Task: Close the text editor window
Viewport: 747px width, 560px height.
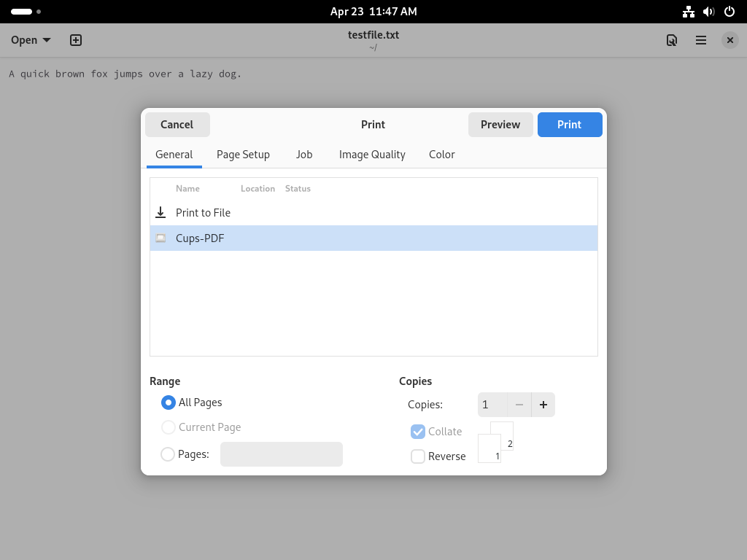Action: (x=729, y=40)
